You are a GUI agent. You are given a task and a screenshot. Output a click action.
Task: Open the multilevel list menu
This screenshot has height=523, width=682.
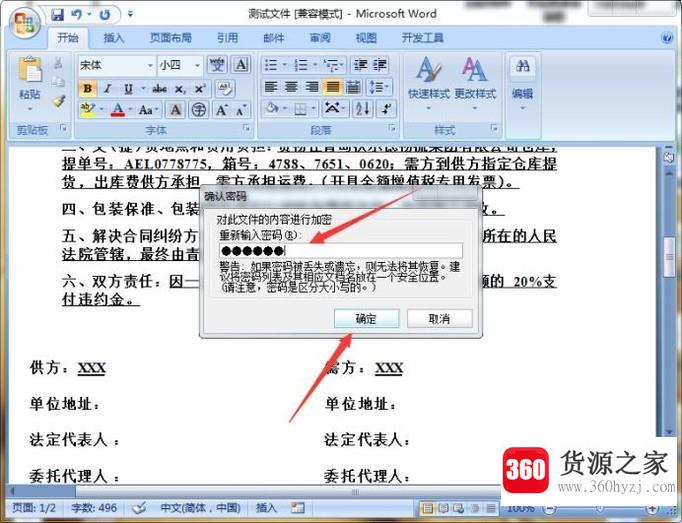[334, 65]
